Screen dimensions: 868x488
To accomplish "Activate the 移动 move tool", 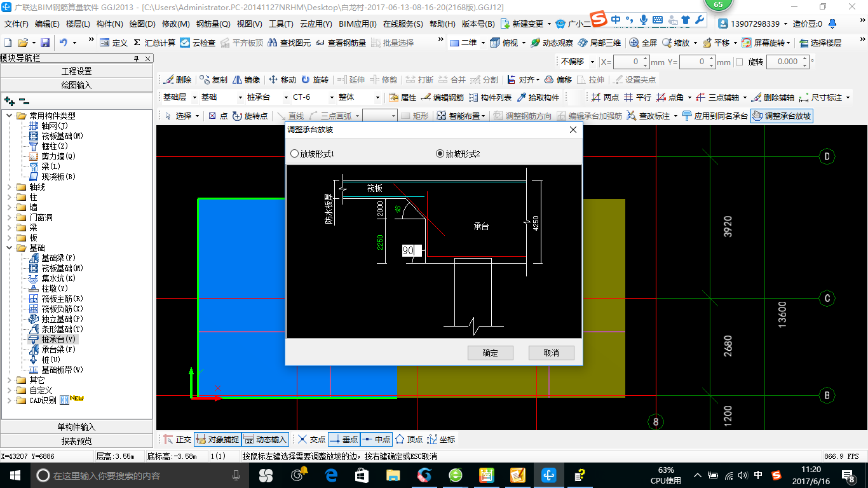I will point(283,79).
